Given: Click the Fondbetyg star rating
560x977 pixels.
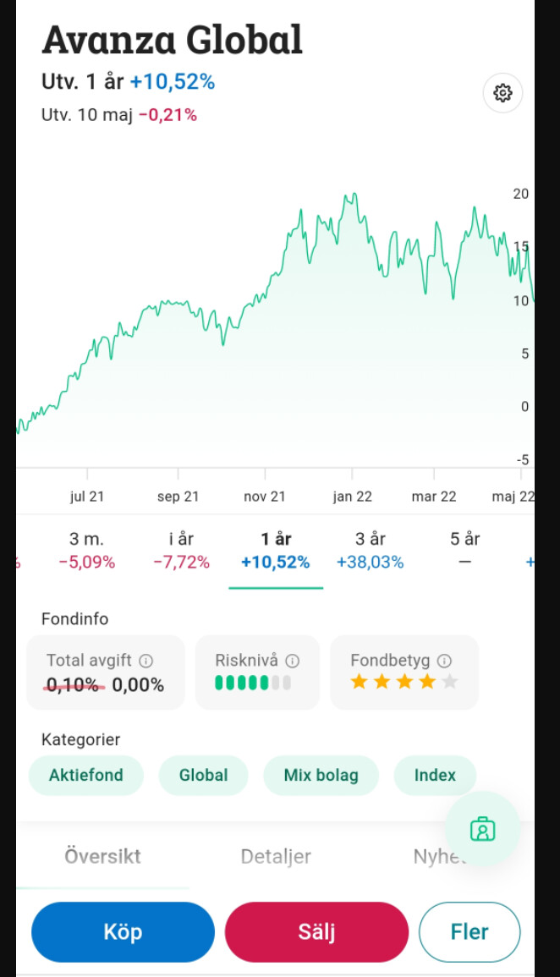Looking at the screenshot, I should point(404,682).
